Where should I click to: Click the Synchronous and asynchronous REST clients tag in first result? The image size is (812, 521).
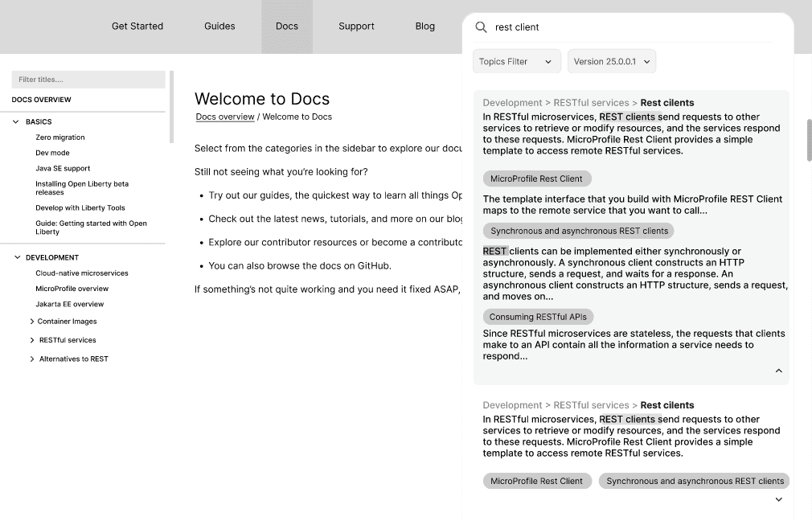pyautogui.click(x=579, y=231)
